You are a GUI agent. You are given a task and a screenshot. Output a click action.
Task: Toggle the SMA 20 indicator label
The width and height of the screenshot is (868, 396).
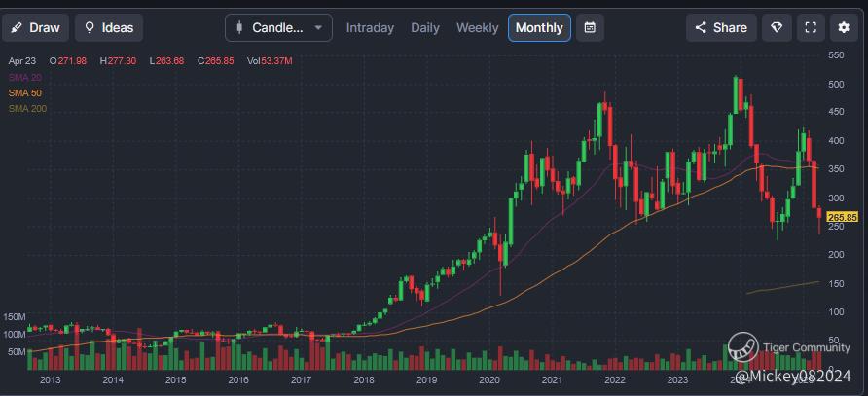[x=25, y=77]
